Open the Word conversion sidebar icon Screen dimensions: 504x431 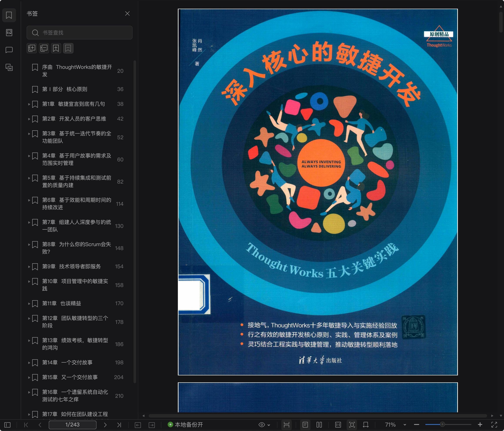click(x=9, y=67)
